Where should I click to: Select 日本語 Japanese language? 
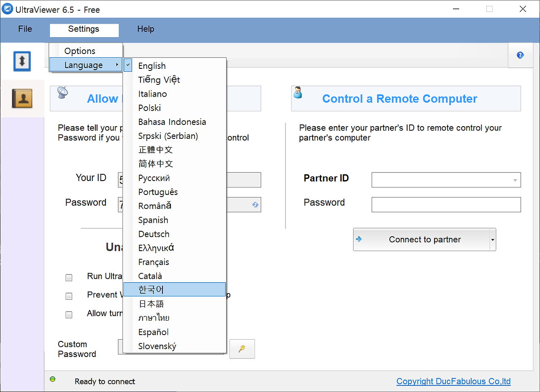click(175, 304)
